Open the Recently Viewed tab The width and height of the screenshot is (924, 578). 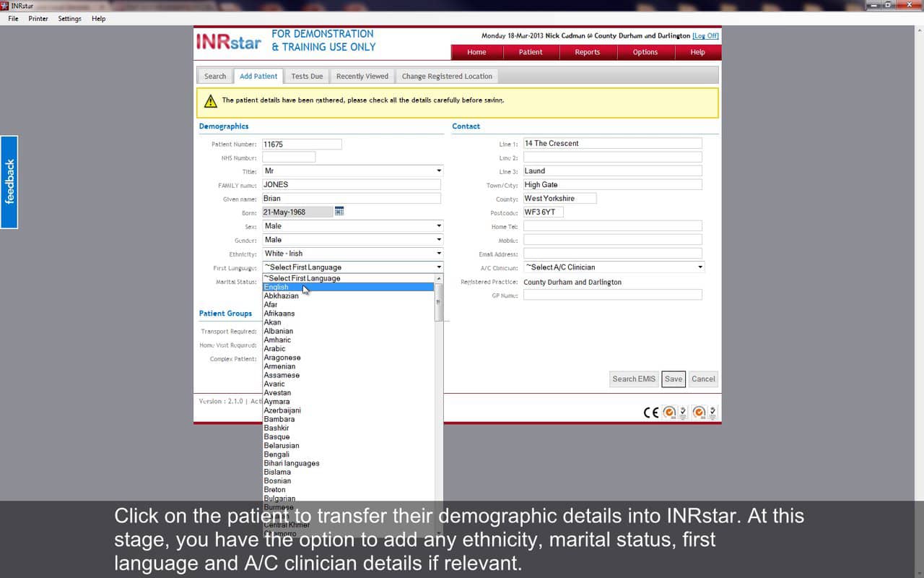(x=362, y=76)
